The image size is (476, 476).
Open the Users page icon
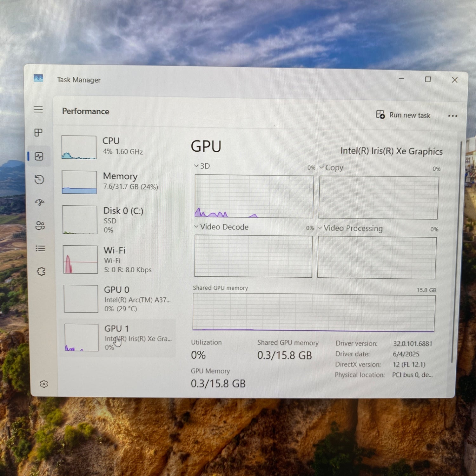point(40,226)
